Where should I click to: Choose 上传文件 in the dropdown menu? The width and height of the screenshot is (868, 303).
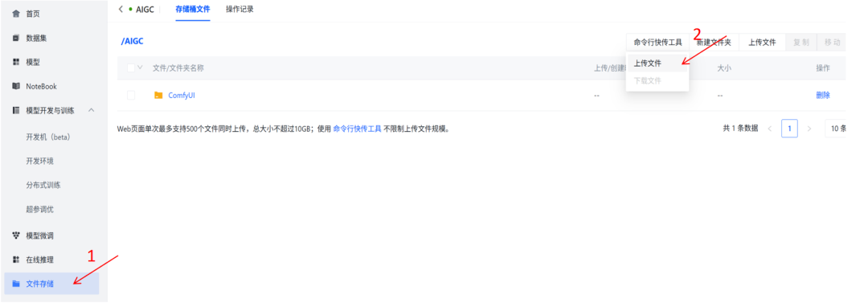click(x=657, y=63)
